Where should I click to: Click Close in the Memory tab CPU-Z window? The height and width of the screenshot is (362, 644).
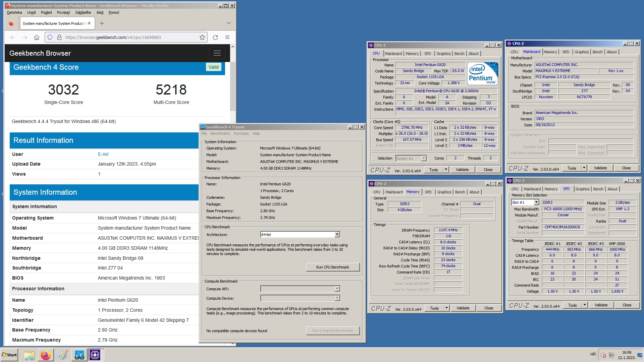(489, 308)
